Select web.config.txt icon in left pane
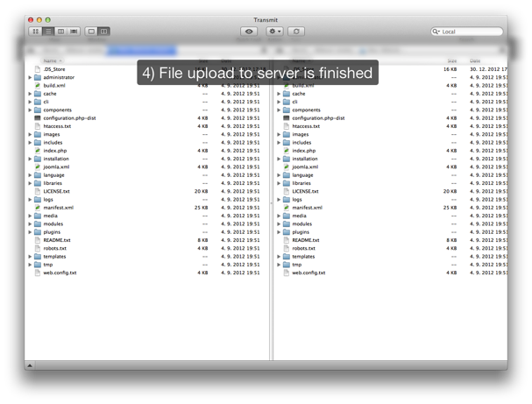The height and width of the screenshot is (404, 532). (38, 273)
